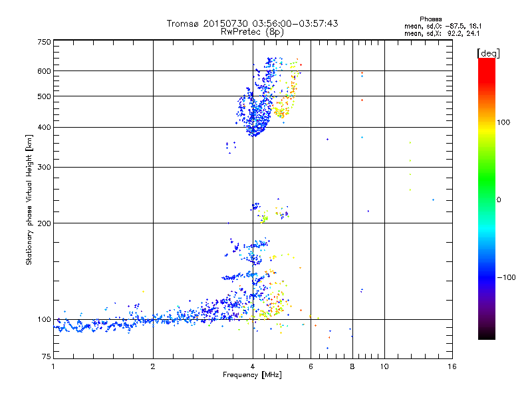Click the x-axis '4' tick label
532x399 pixels.
(x=253, y=366)
